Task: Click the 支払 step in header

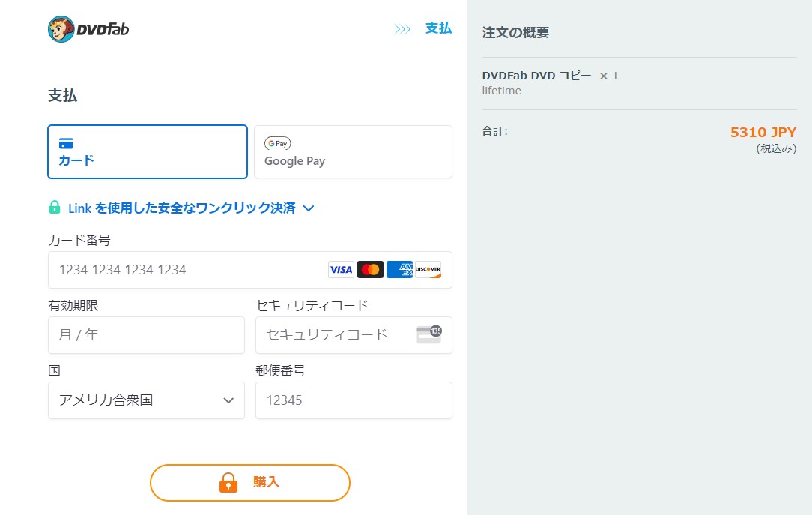Action: [438, 28]
